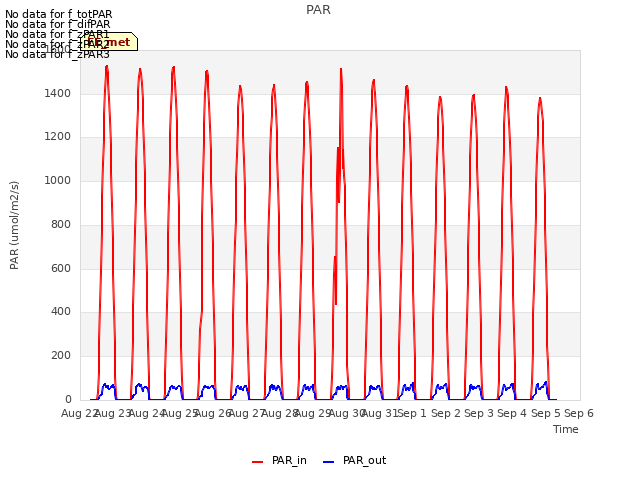Click the Aug 30 date tick label
Image resolution: width=640 pixels, height=480 pixels.
point(347,413)
